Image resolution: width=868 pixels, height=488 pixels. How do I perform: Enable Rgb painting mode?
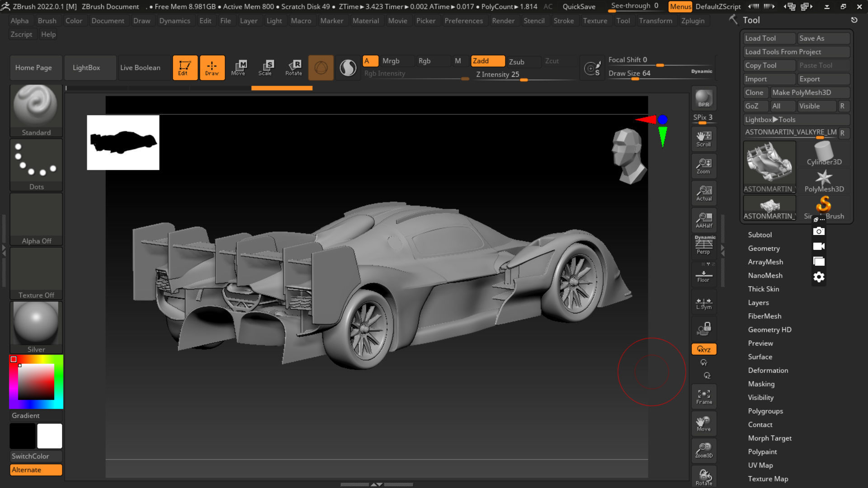pyautogui.click(x=434, y=61)
